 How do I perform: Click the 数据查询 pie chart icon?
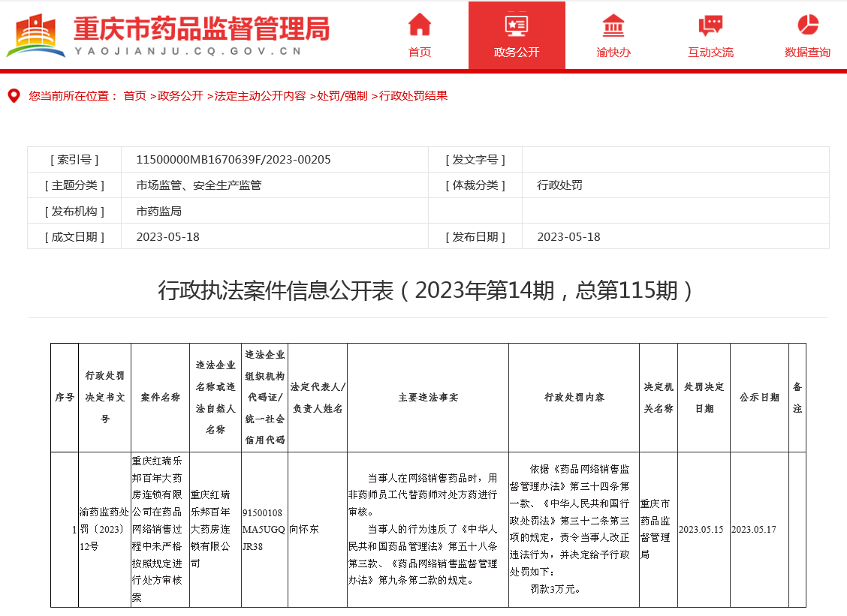(x=807, y=25)
